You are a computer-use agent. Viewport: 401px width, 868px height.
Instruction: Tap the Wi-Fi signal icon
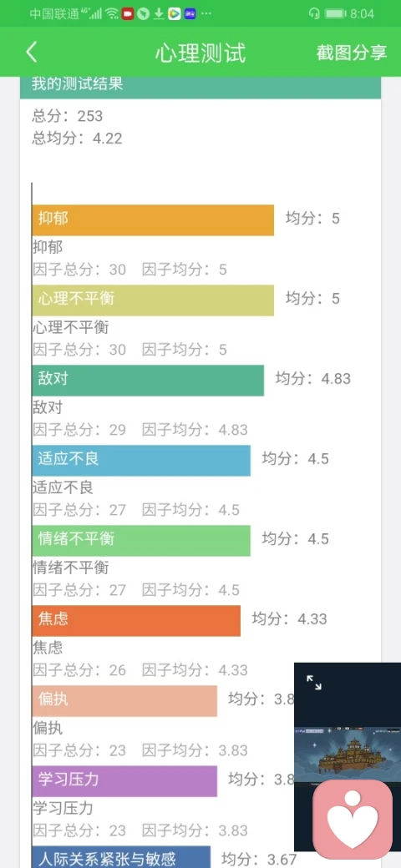pyautogui.click(x=113, y=13)
